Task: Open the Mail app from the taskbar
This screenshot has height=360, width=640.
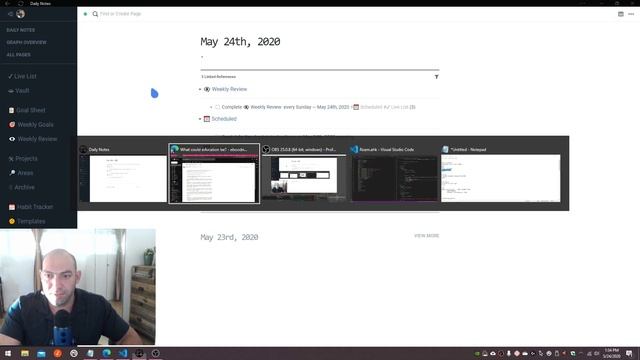Action: pos(41,353)
